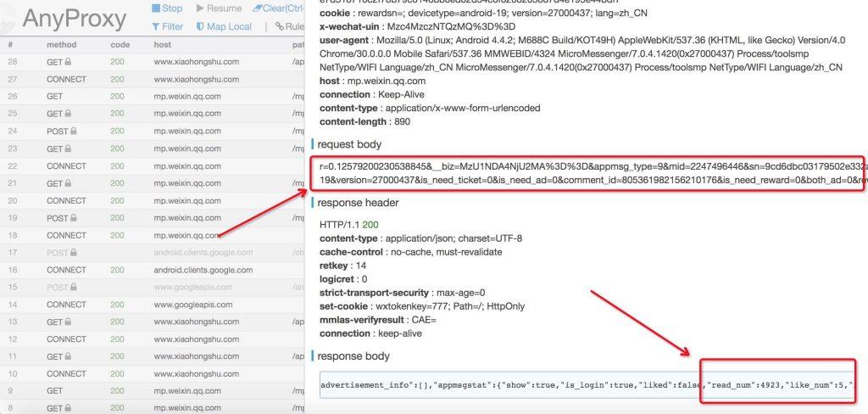Click the 'request body' section heading

[x=348, y=144]
